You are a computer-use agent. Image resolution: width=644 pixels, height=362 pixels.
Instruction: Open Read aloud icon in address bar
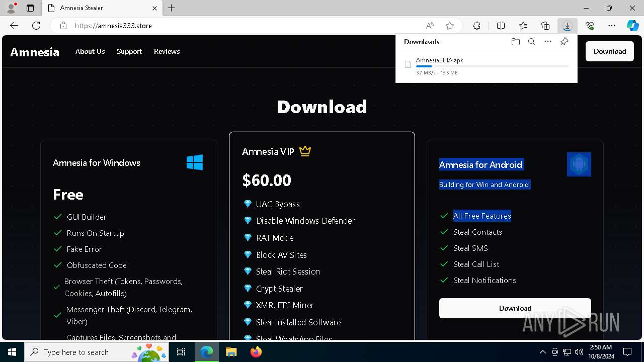430,26
